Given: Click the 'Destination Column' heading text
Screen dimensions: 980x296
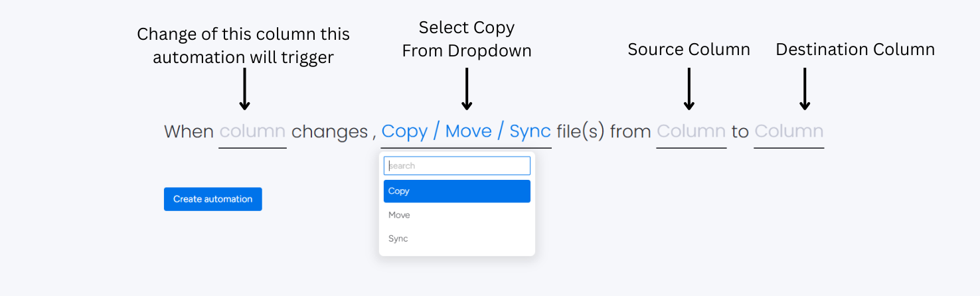Looking at the screenshot, I should (855, 50).
